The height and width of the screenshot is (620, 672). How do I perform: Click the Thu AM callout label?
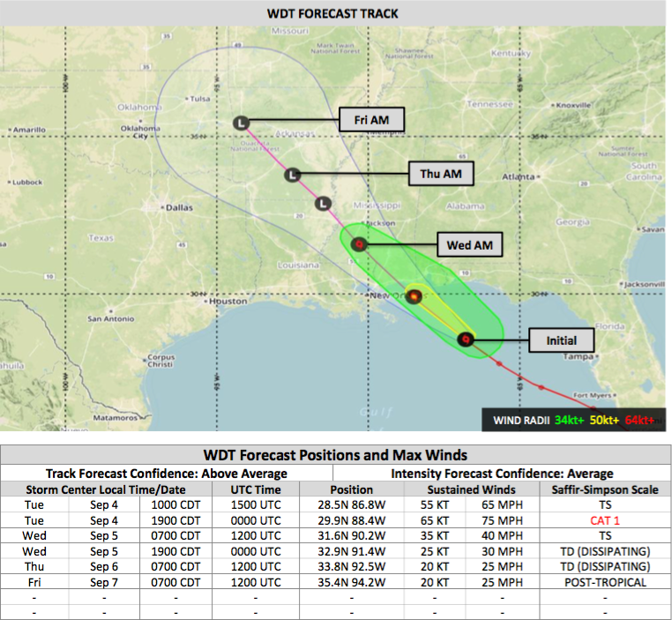441,174
